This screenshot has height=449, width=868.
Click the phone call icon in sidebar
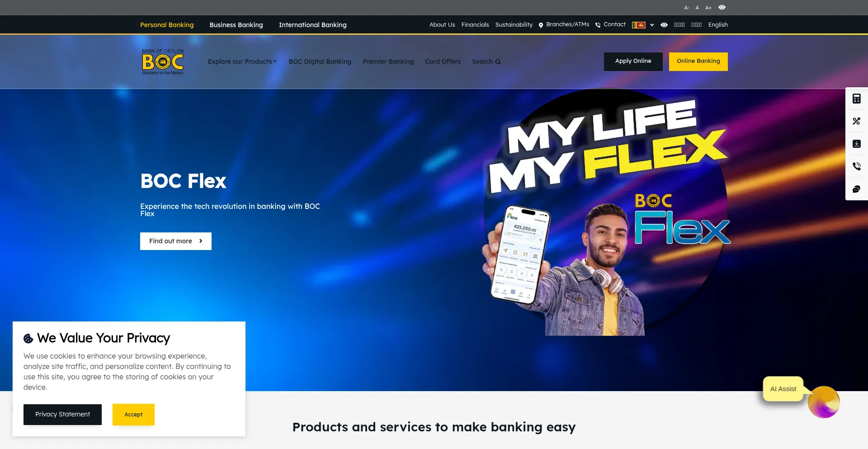pos(856,166)
